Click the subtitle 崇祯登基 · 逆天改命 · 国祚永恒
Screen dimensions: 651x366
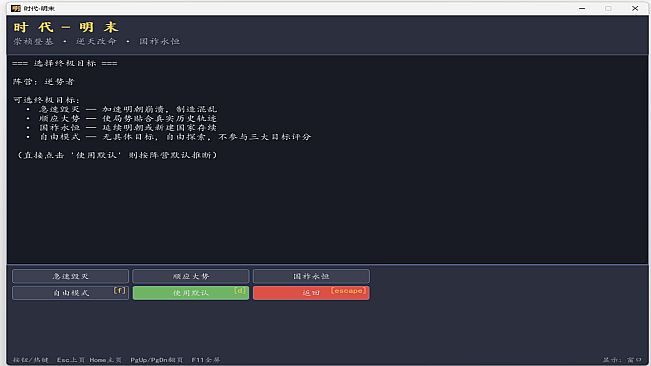point(96,41)
